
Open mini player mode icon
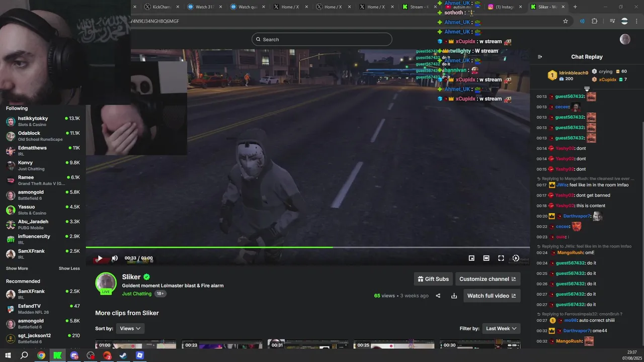tap(471, 258)
